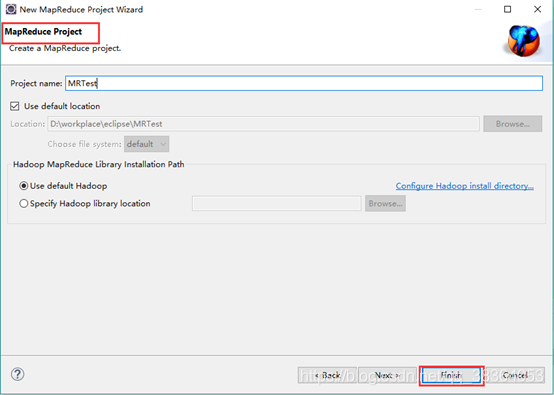Viewport: 554px width, 395px height.
Task: Click the 'MapReduce Project' heading text
Action: click(43, 32)
